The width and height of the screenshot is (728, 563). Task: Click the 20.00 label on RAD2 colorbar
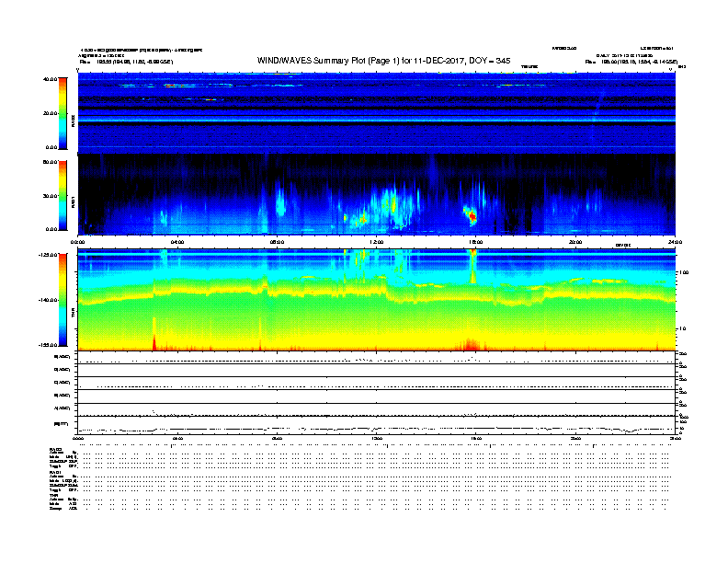tap(51, 113)
